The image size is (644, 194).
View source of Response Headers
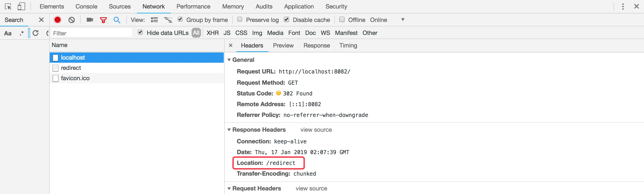tap(316, 130)
